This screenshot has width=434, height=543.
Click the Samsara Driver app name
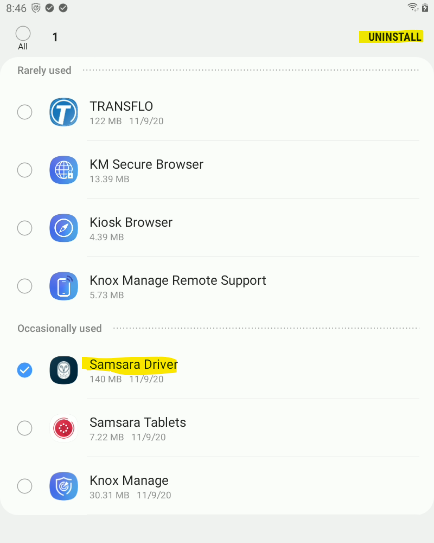pyautogui.click(x=133, y=365)
